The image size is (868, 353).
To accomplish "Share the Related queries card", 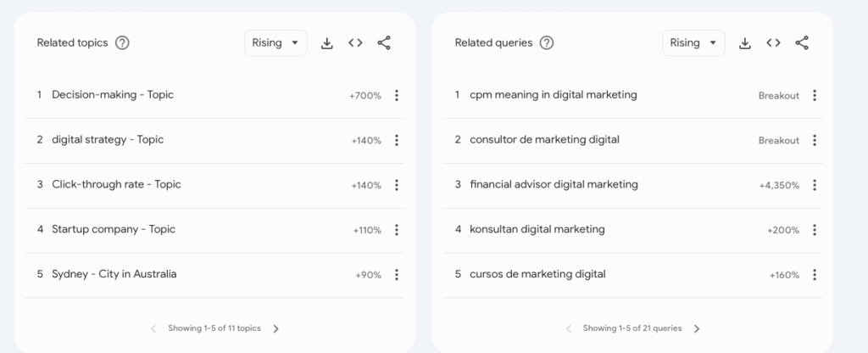I will [x=802, y=43].
